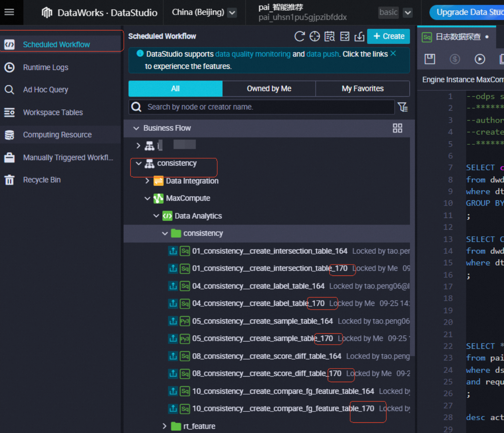Open the filter icon beside search

[x=403, y=107]
